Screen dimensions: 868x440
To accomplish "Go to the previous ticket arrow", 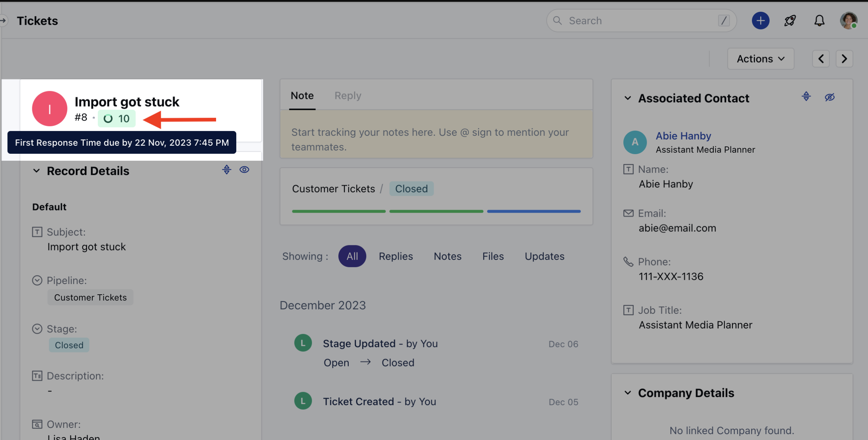I will click(x=821, y=59).
